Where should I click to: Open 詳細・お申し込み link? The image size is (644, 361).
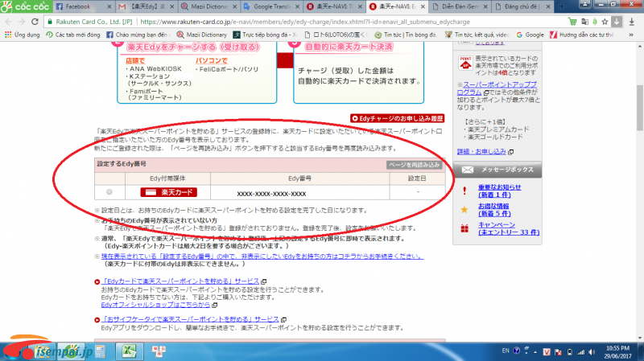coord(481,152)
